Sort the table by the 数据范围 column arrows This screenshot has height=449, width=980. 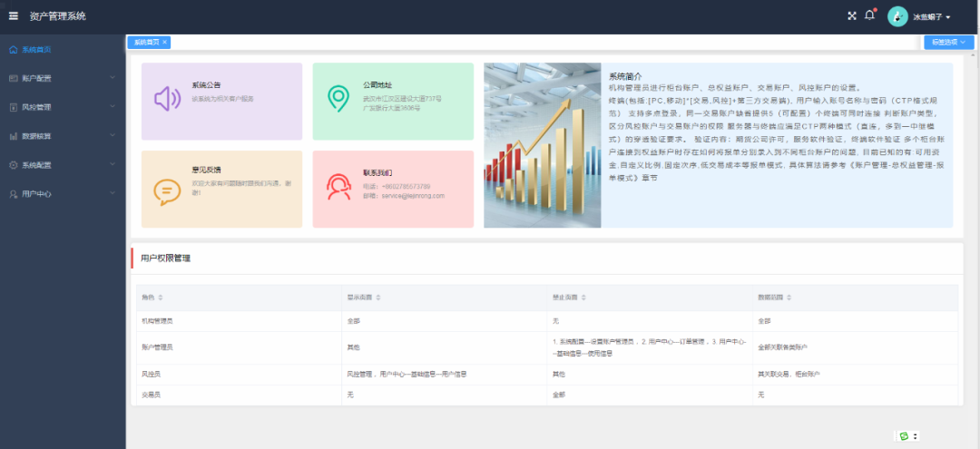(x=789, y=298)
